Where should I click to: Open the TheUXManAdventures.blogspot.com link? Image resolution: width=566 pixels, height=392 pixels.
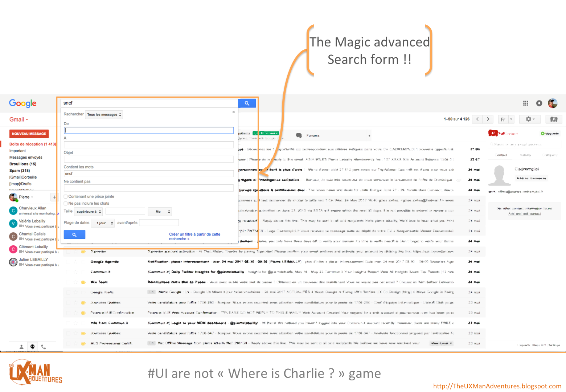497,386
